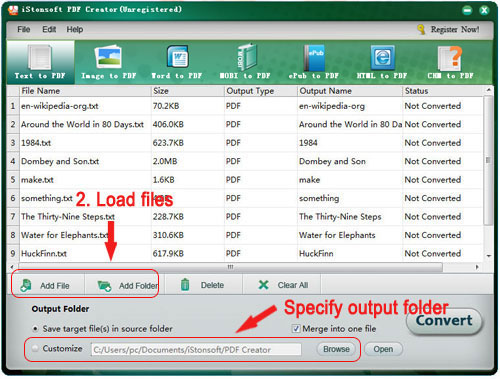This screenshot has height=379, width=500.
Task: Open the File menu
Action: 24,29
